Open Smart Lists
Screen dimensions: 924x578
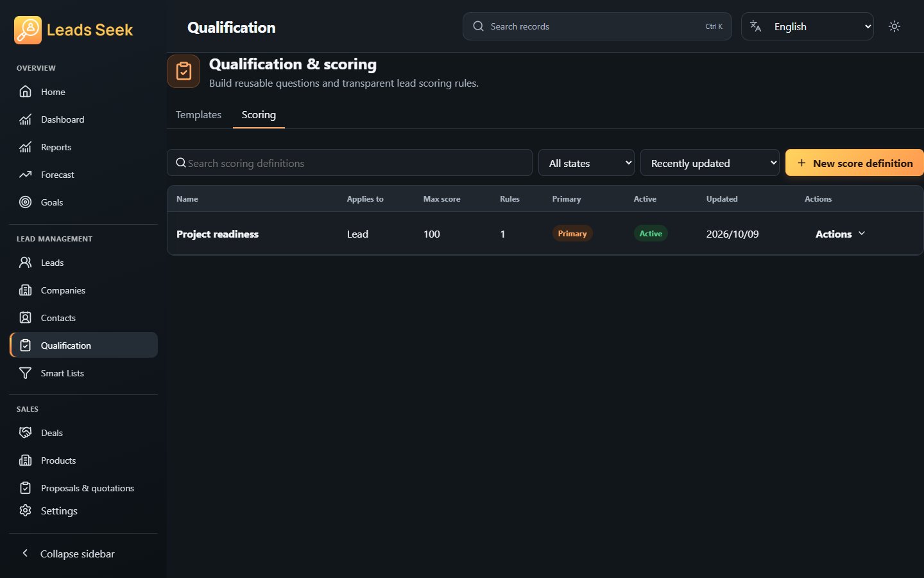[x=83, y=373]
